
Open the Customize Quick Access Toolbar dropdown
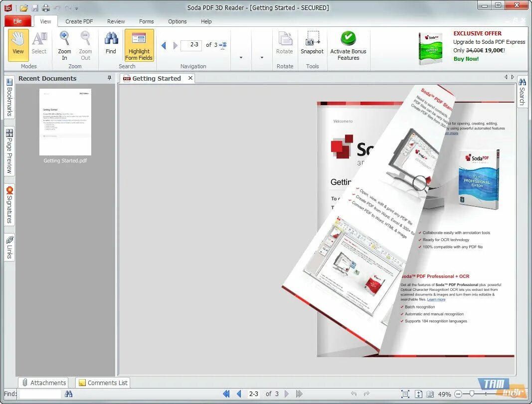coord(77,8)
